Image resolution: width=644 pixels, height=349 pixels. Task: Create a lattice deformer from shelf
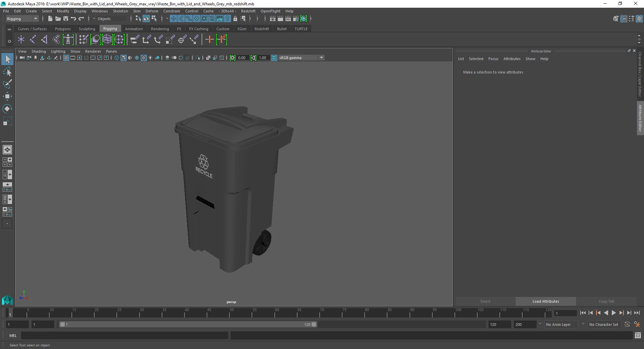[107, 40]
